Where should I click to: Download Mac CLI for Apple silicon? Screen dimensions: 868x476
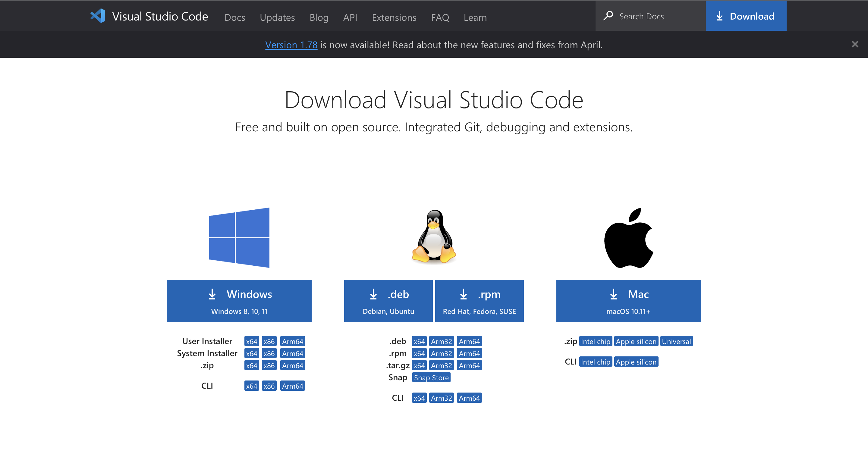636,362
